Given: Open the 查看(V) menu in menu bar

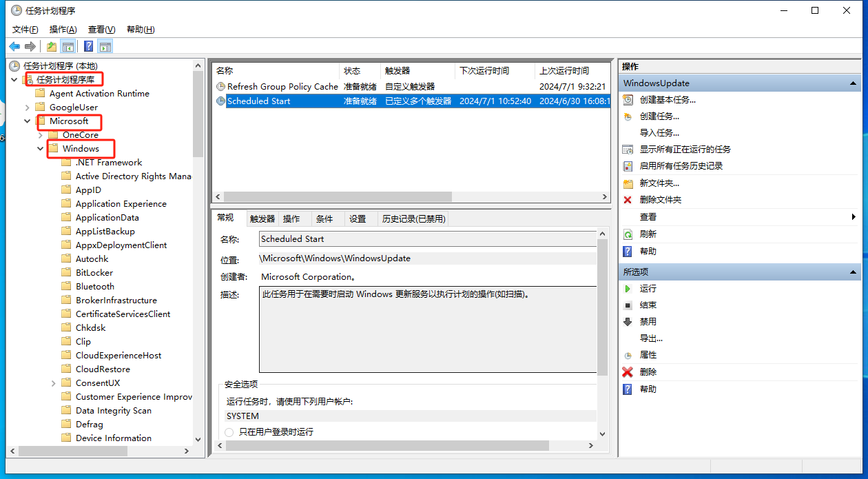Looking at the screenshot, I should click(x=101, y=29).
